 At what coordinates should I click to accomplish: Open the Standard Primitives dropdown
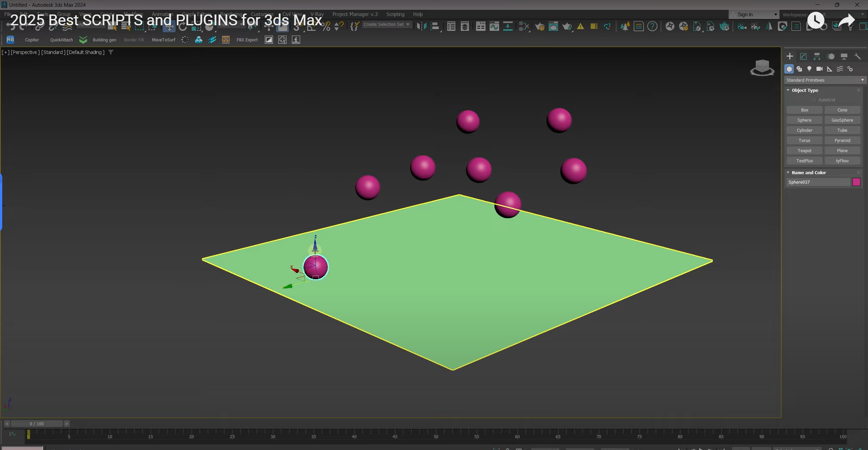(x=825, y=80)
